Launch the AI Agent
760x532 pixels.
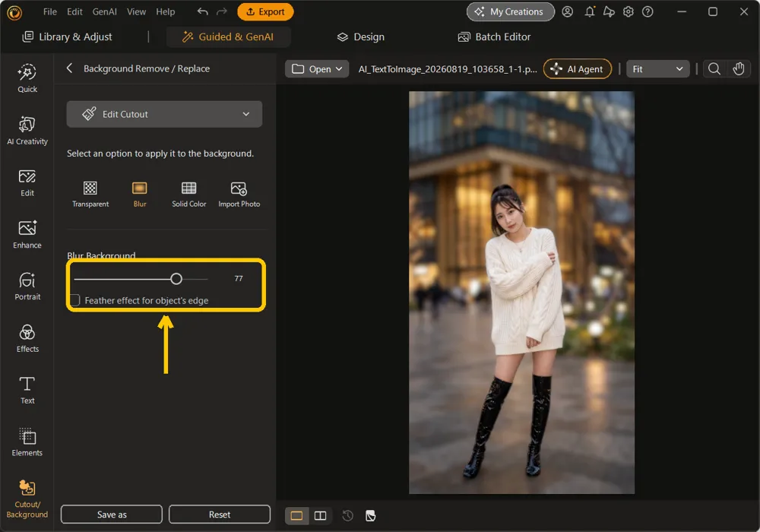[x=578, y=69]
